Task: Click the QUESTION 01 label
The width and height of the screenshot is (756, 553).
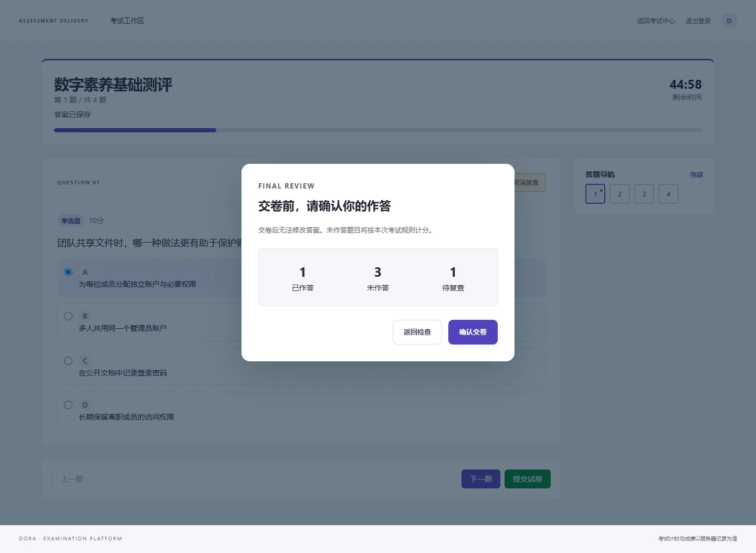Action: pos(78,183)
